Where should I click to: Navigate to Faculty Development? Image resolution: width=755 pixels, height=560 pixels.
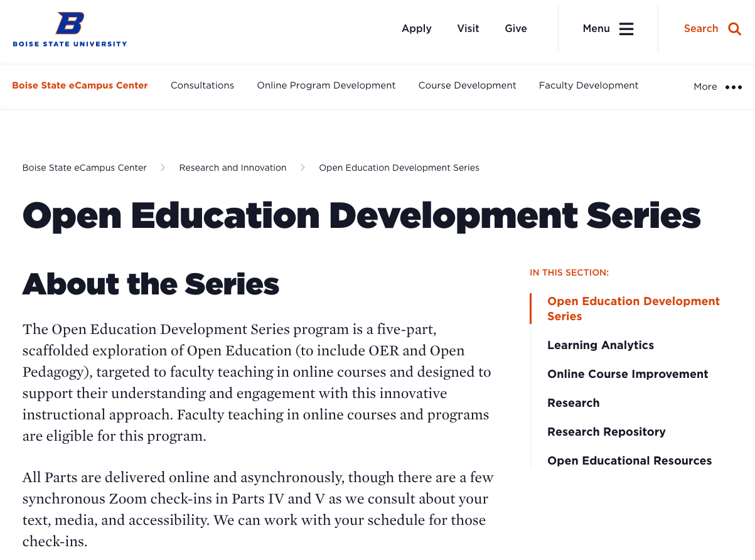coord(588,85)
